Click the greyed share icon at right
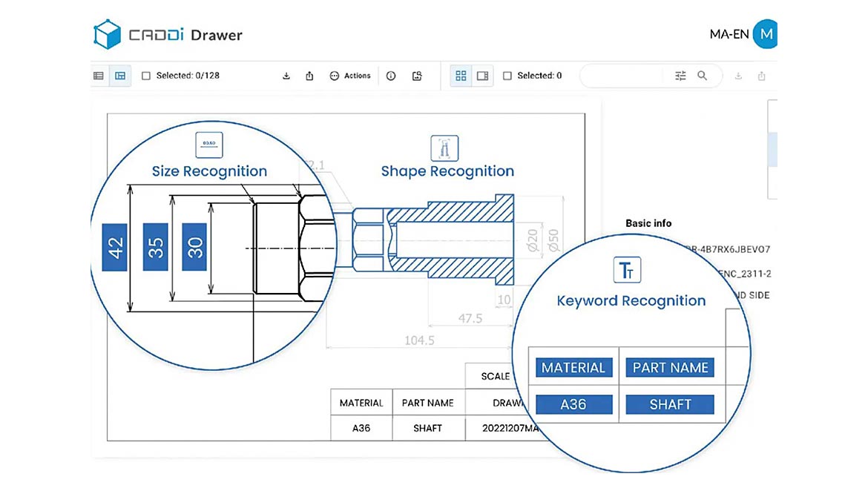Screen dimensions: 868x488 coord(762,76)
